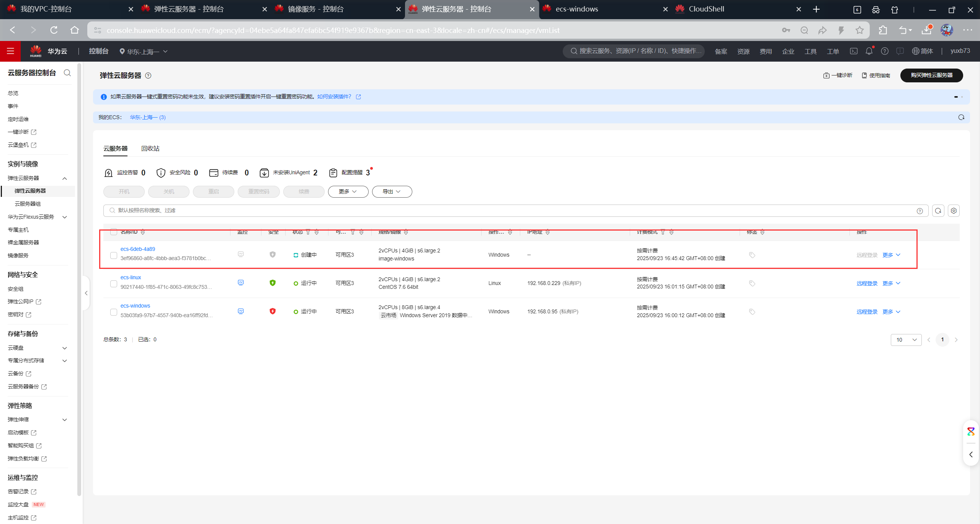Click the 购买弹性云服务器 button
The width and height of the screenshot is (980, 524).
(931, 75)
